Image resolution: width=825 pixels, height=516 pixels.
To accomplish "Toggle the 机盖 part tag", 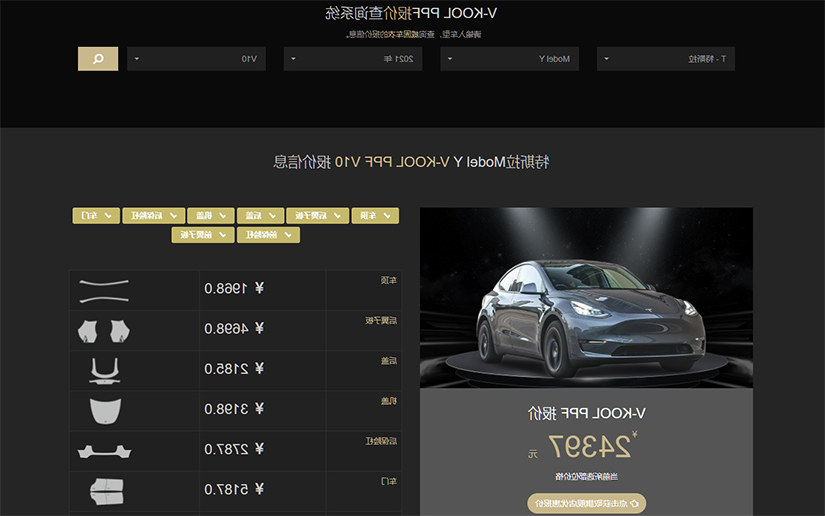I will click(210, 216).
